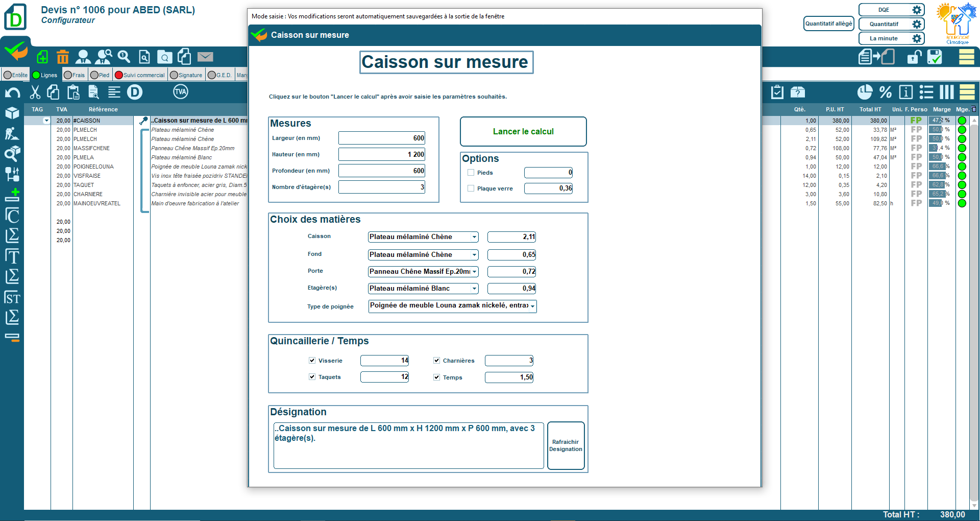Viewport: 980px width, 521px height.
Task: Click the ST subtotal icon in sidebar
Action: click(12, 297)
